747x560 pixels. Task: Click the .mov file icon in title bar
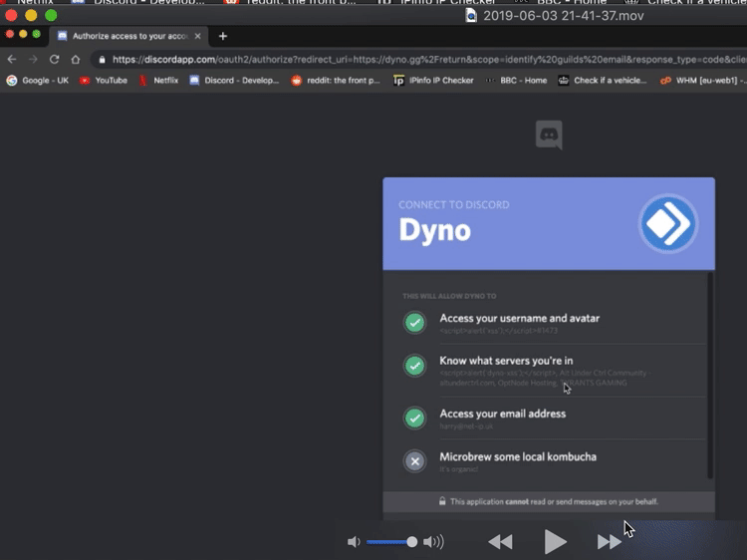coord(471,16)
